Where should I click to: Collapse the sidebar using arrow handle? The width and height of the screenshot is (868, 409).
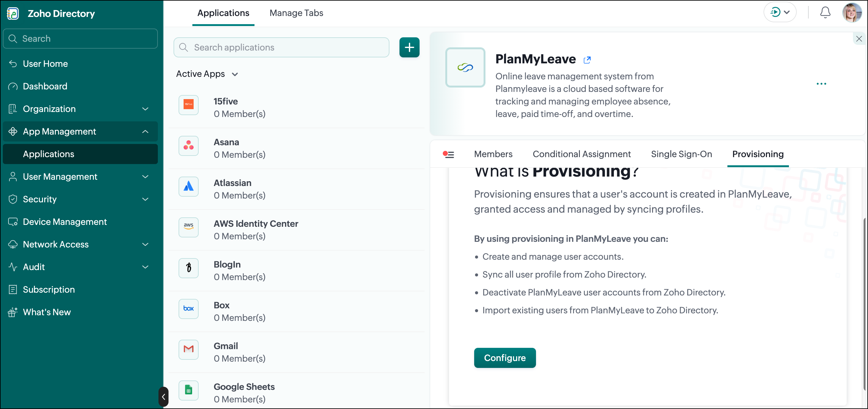[x=163, y=396]
